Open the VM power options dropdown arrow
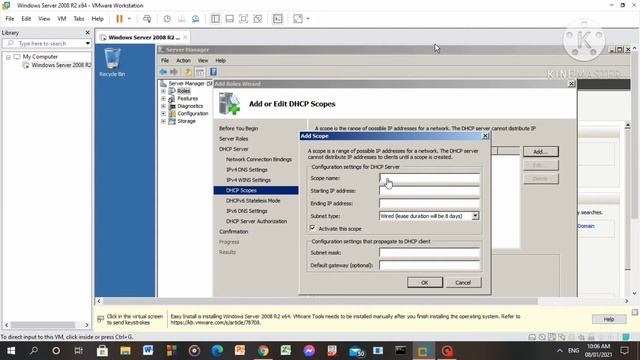640x360 pixels. click(x=129, y=19)
